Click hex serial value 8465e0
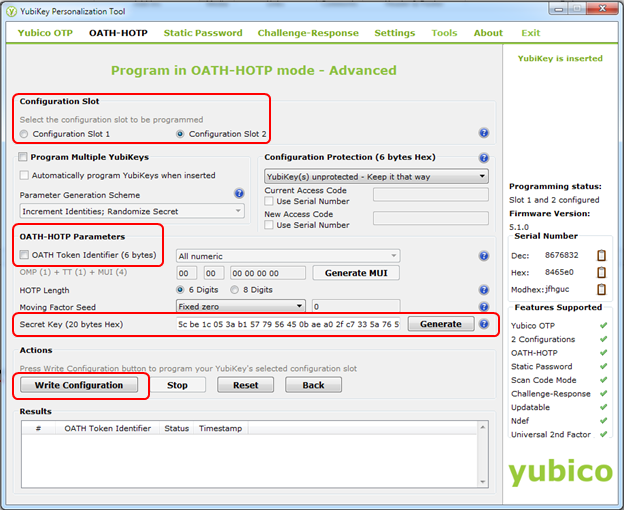The height and width of the screenshot is (510, 624). click(559, 272)
